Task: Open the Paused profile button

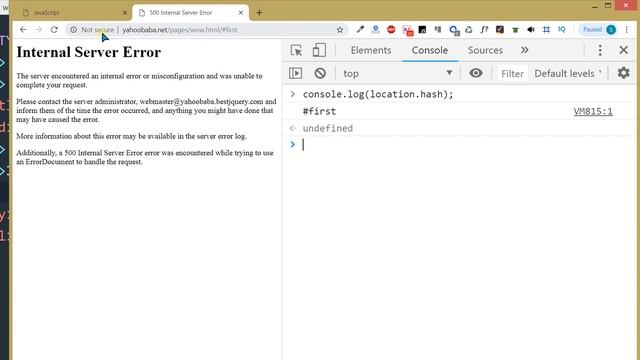Action: [599, 29]
